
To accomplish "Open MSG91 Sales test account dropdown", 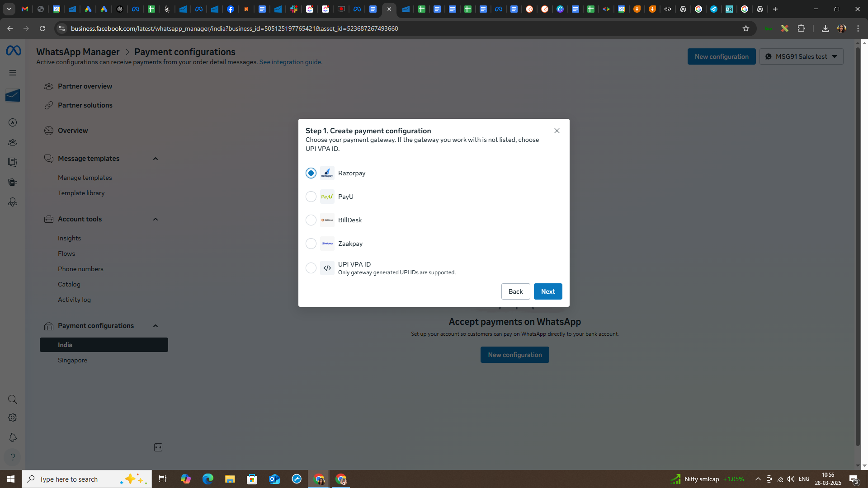I will point(801,56).
